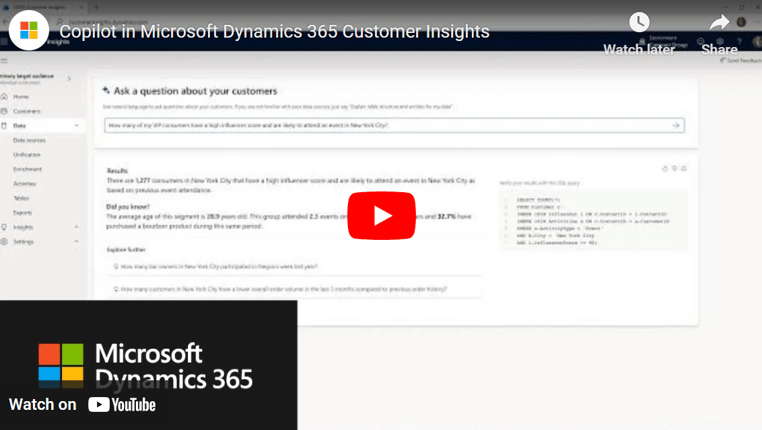
Task: Click Watch on YouTube button
Action: 83,404
